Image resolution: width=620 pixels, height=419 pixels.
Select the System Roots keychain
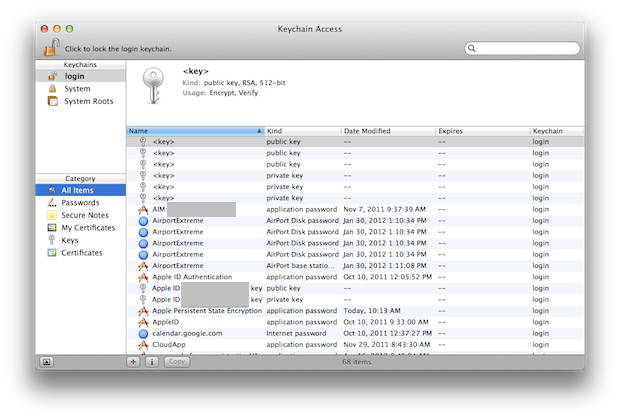coord(81,101)
